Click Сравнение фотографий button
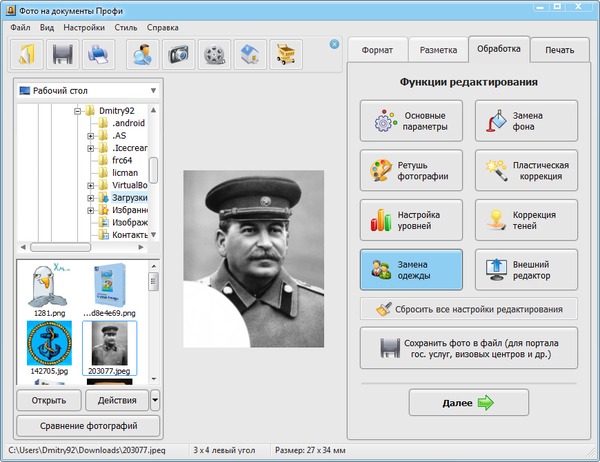The width and height of the screenshot is (600, 462). (88, 426)
